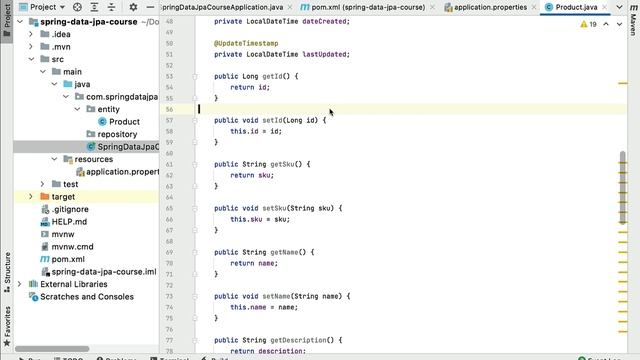The image size is (640, 360).
Task: Collapse the java folder
Action: pyautogui.click(x=54, y=84)
